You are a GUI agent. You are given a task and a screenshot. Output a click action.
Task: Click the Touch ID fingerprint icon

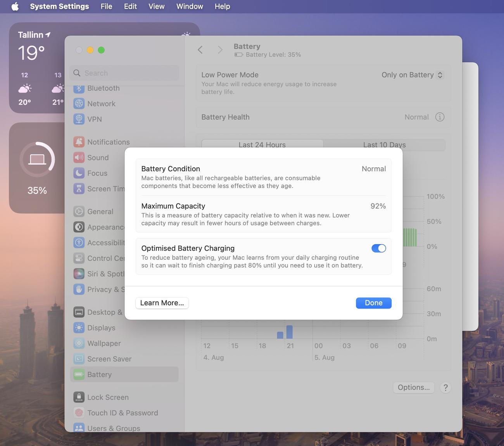pos(79,413)
